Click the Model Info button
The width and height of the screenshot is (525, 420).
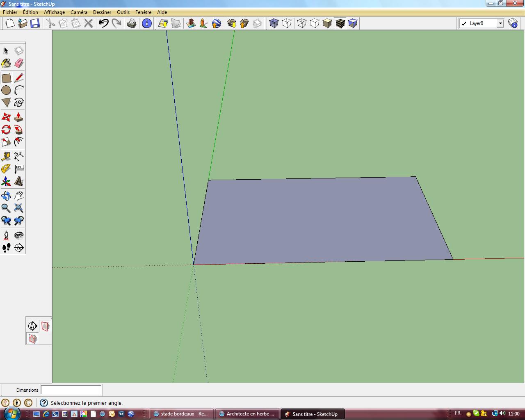click(146, 23)
